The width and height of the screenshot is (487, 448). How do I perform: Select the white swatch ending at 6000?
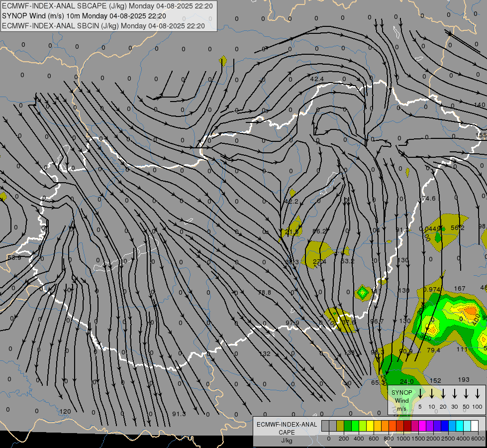click(x=475, y=426)
